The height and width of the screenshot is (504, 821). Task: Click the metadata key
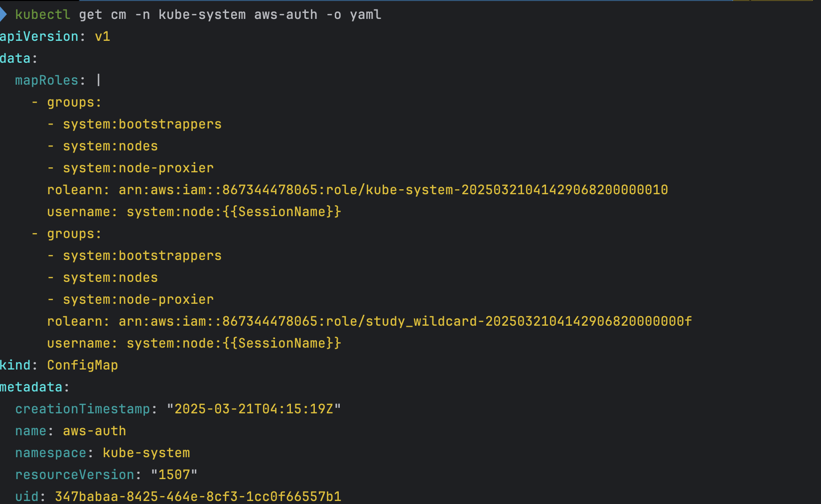[31, 387]
